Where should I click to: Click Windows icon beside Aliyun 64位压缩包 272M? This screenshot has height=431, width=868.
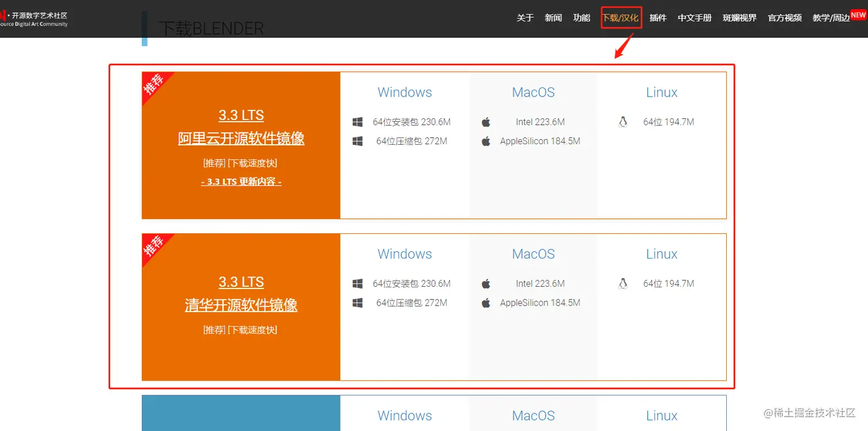(358, 141)
